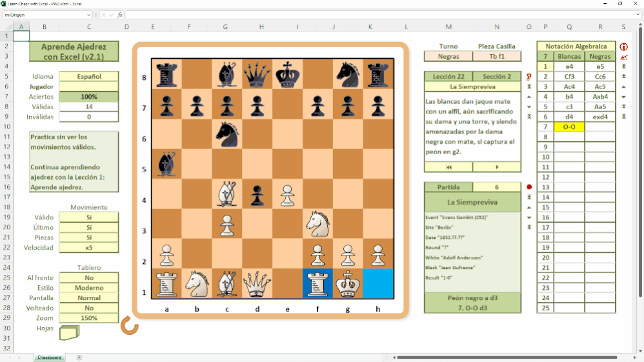
Task: Add a new sheet with the plus button
Action: click(79, 357)
